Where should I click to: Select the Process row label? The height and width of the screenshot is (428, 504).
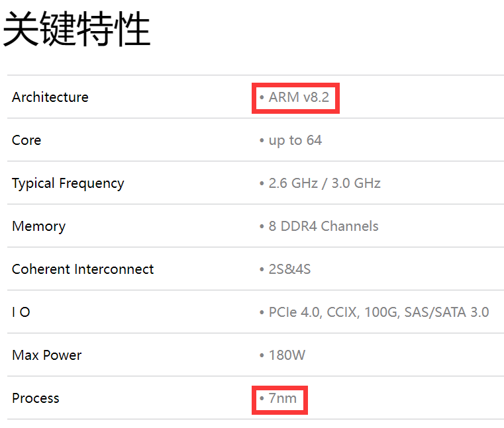coord(36,398)
